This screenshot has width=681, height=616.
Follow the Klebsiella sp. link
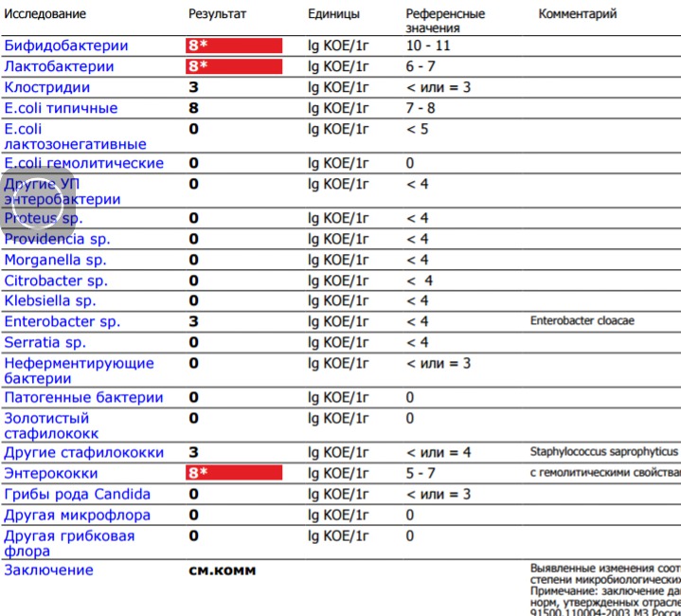click(x=50, y=300)
